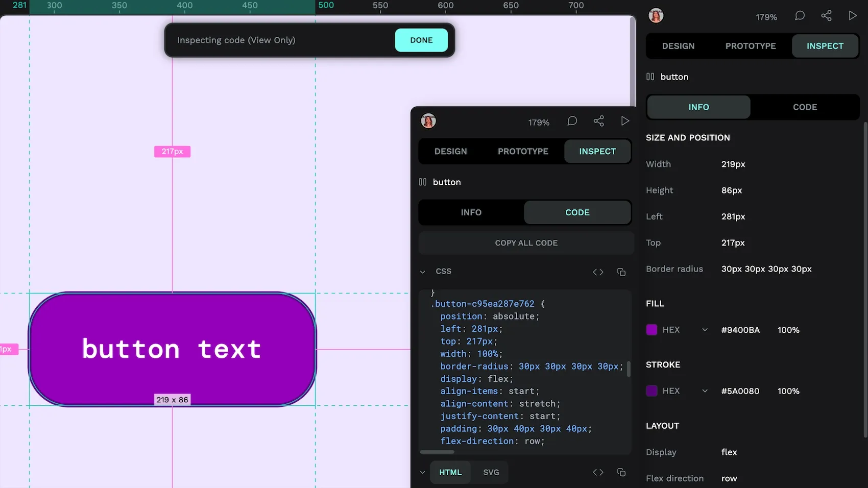This screenshot has height=488, width=868.
Task: Click play icon in floating inspect panel
Action: [x=624, y=121]
